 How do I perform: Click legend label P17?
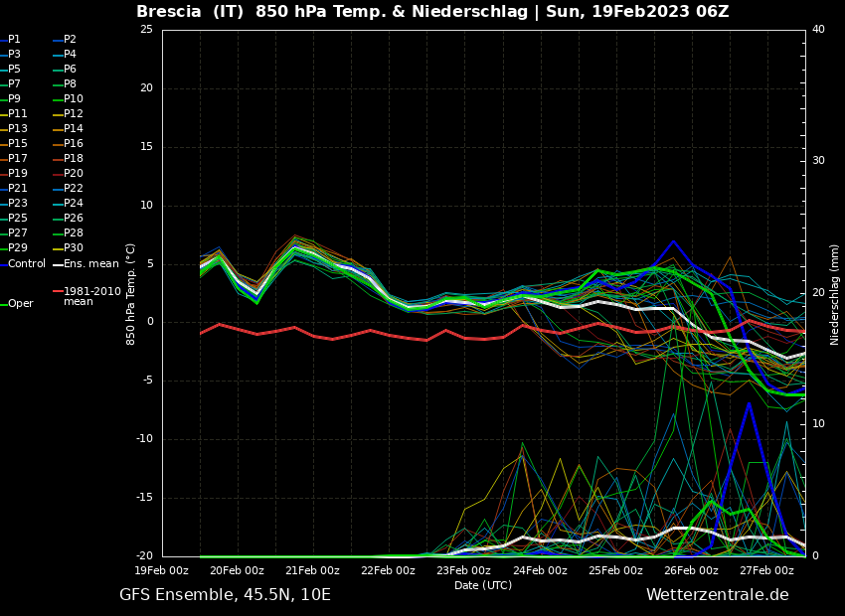coord(17,158)
